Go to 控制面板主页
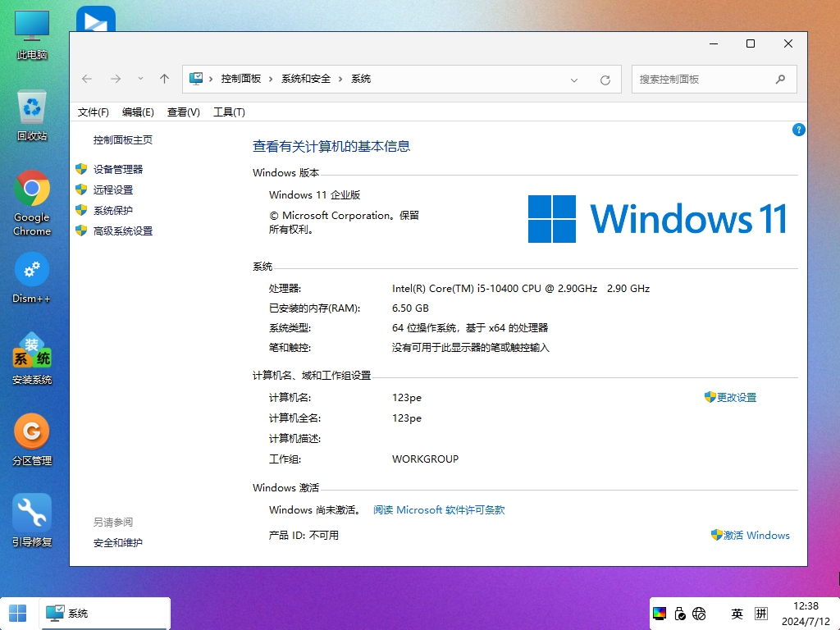The height and width of the screenshot is (630, 840). pyautogui.click(x=123, y=139)
